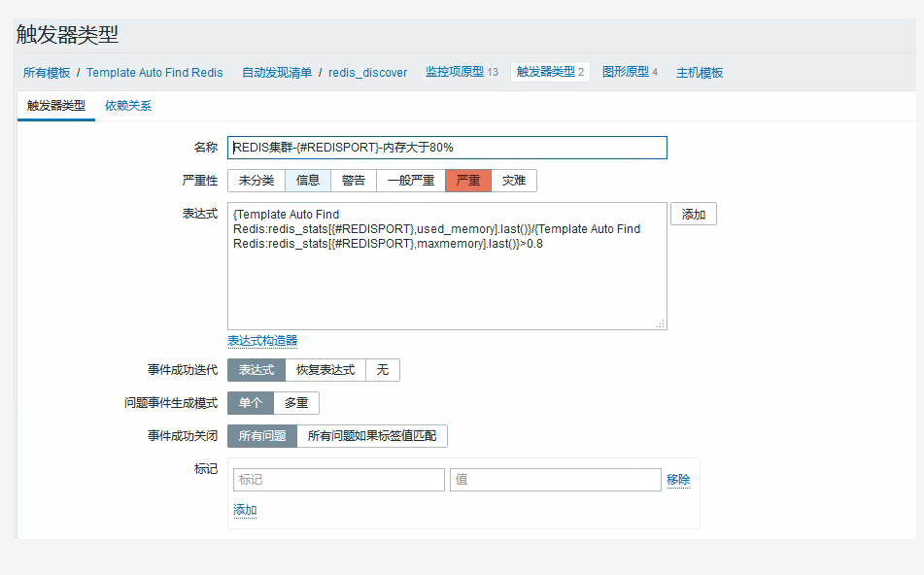
Task: Select 多重 problem event generation mode
Action: [296, 403]
